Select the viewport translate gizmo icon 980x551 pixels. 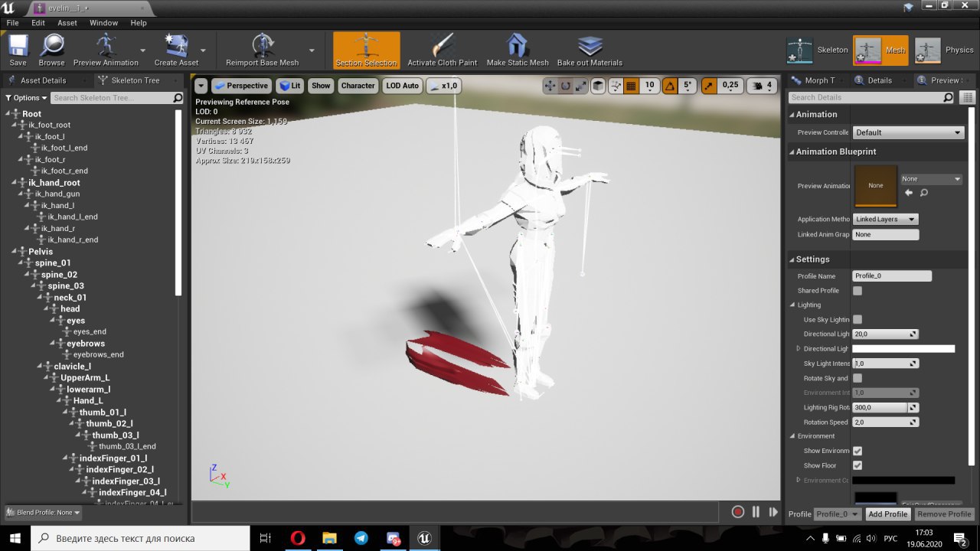coord(550,86)
